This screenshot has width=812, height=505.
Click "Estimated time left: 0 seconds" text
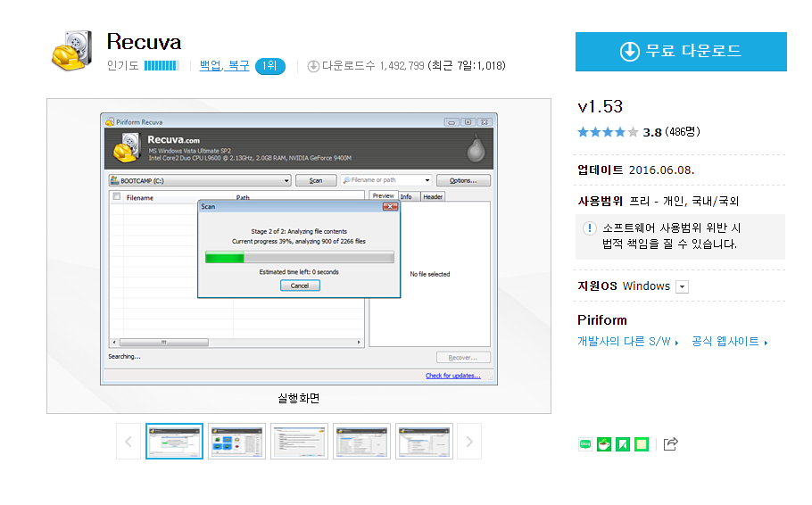click(299, 272)
